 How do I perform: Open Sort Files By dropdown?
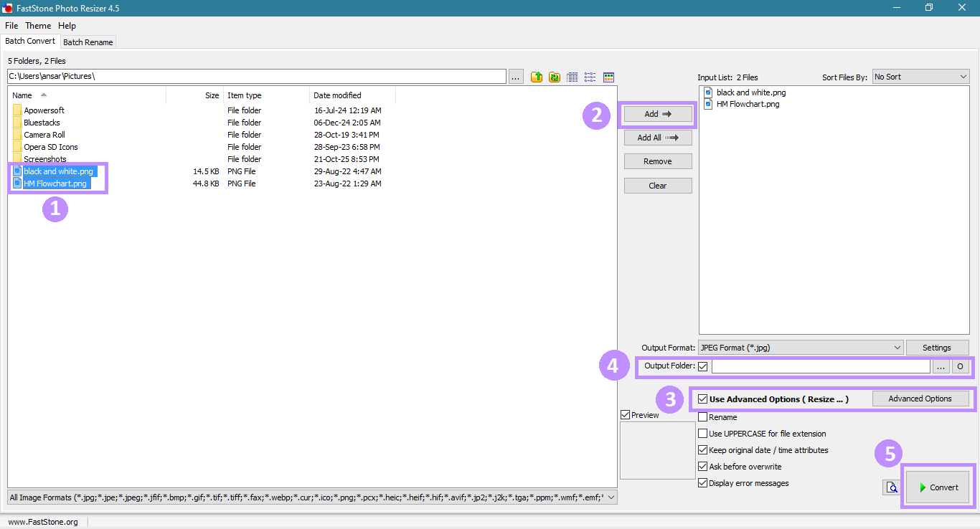point(920,77)
